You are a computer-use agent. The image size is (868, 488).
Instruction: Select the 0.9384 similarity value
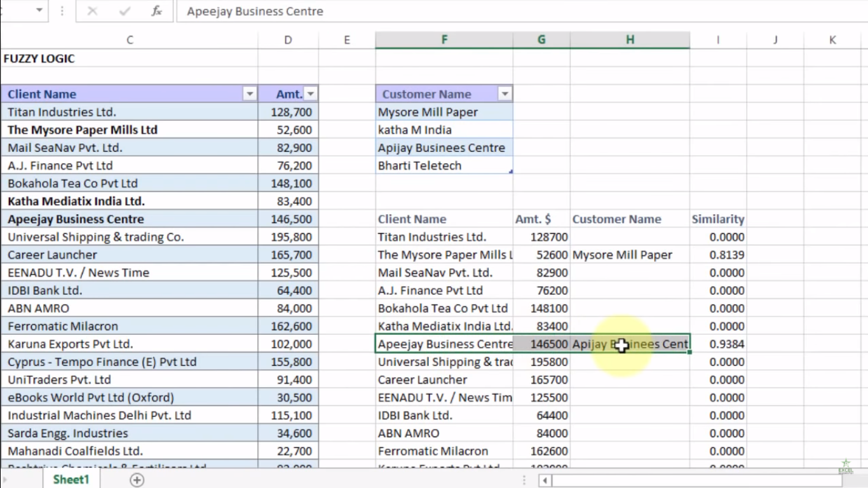pyautogui.click(x=718, y=344)
